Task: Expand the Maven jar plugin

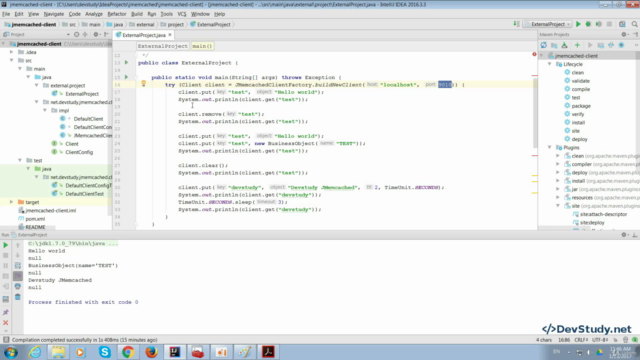Action: 558,189
